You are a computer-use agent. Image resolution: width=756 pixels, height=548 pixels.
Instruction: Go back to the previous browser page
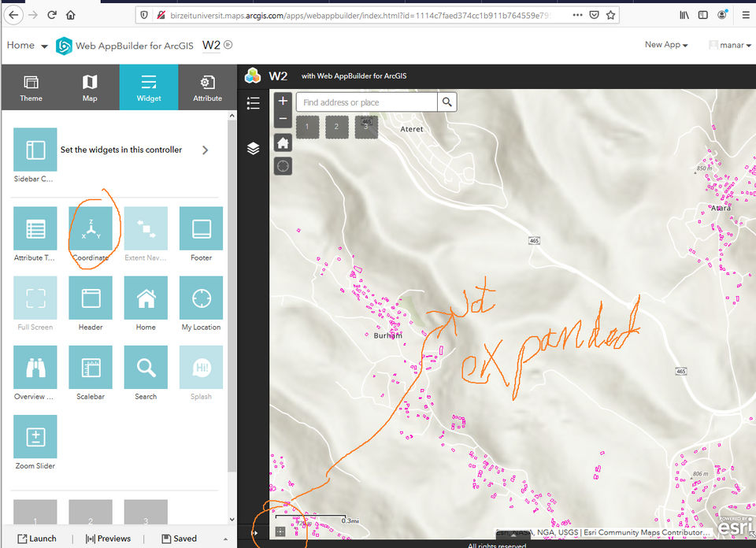[13, 15]
